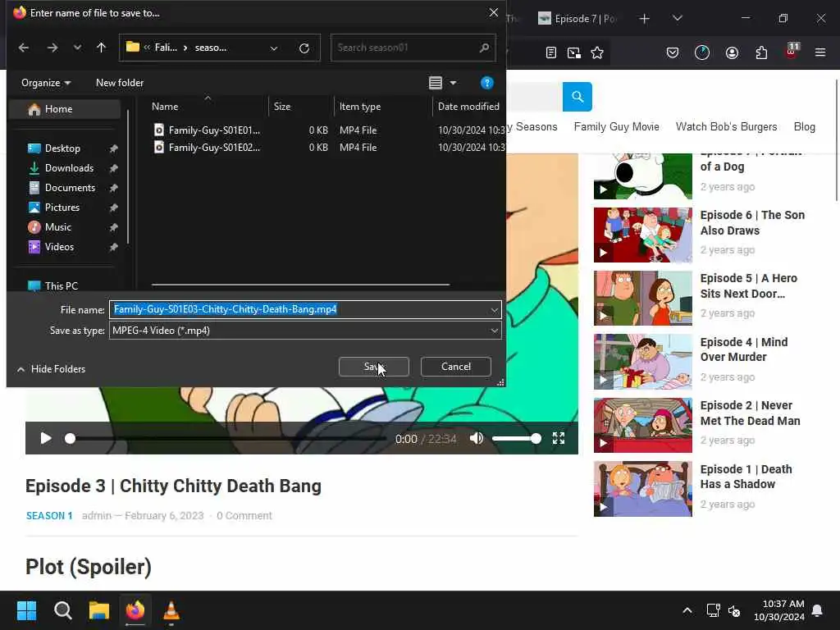This screenshot has height=630, width=840.
Task: Open the Organize menu
Action: pos(46,83)
